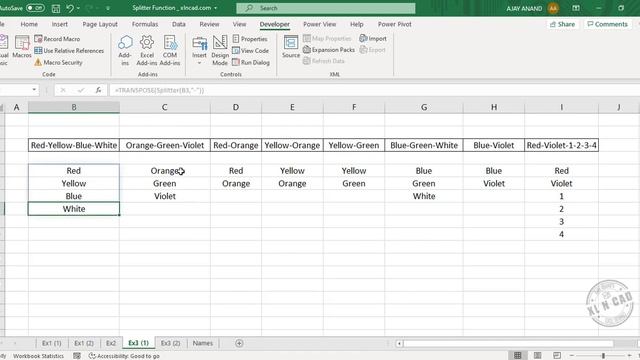Click Map Properties
The image size is (640, 360).
point(327,38)
